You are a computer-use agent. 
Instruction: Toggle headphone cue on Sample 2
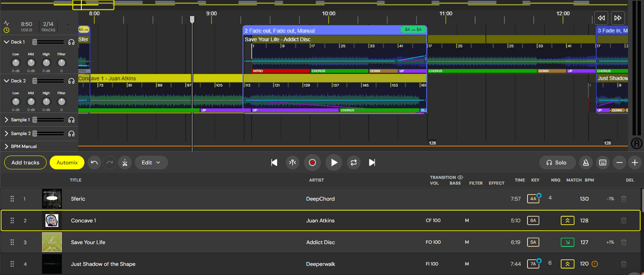tap(71, 134)
